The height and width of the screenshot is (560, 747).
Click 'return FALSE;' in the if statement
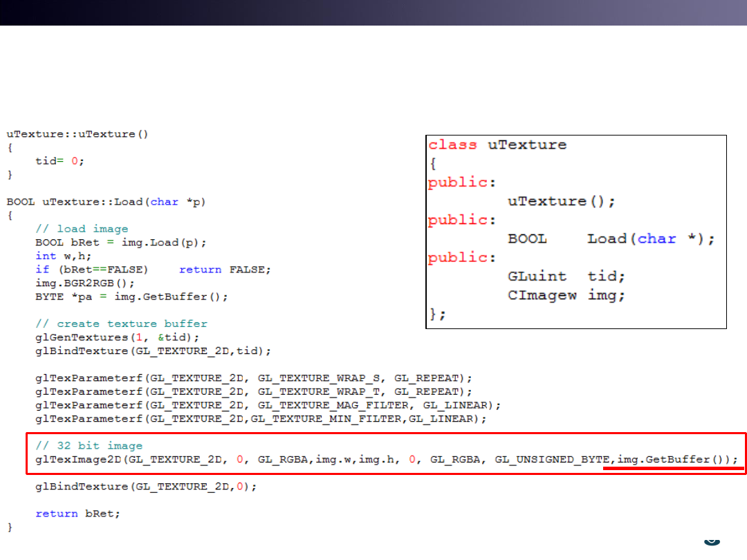coord(225,270)
